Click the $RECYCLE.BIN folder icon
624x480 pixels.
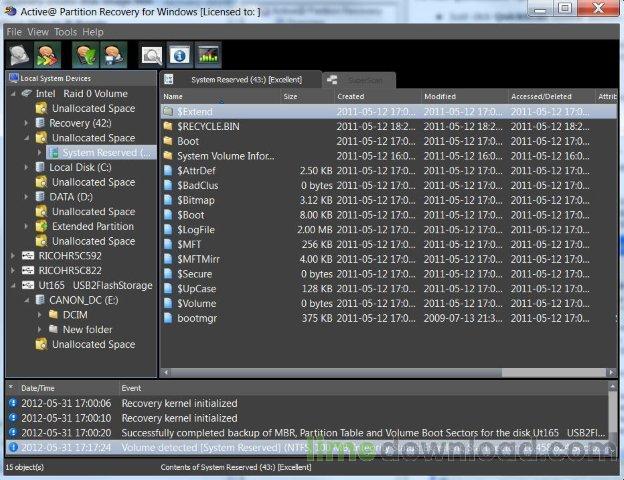point(168,127)
